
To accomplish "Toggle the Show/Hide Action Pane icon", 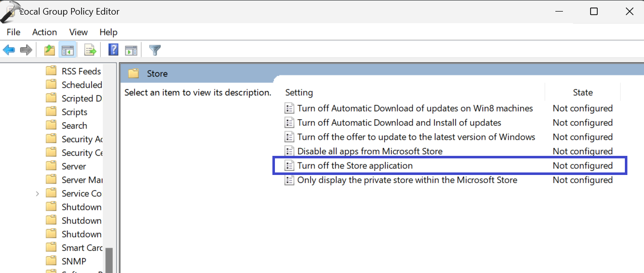I will tap(131, 50).
